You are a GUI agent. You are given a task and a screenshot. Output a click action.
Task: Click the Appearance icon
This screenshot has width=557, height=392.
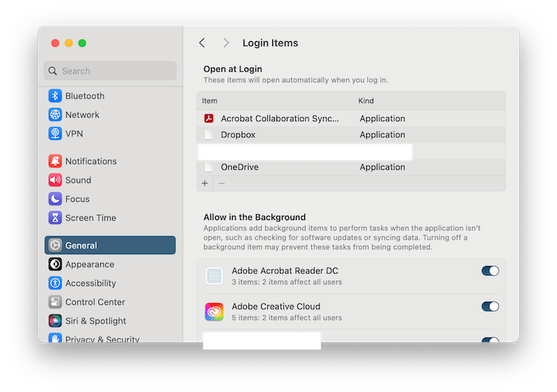click(55, 264)
